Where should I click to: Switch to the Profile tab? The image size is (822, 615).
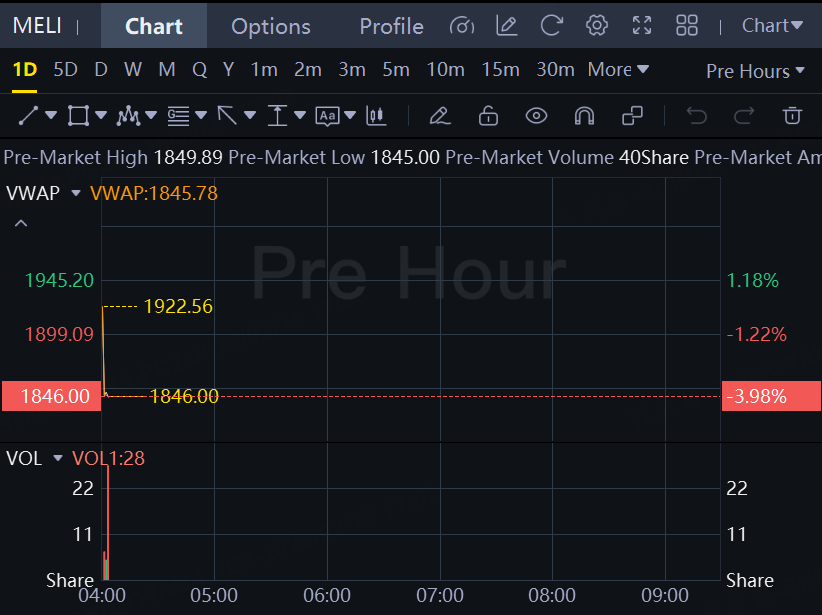(392, 26)
